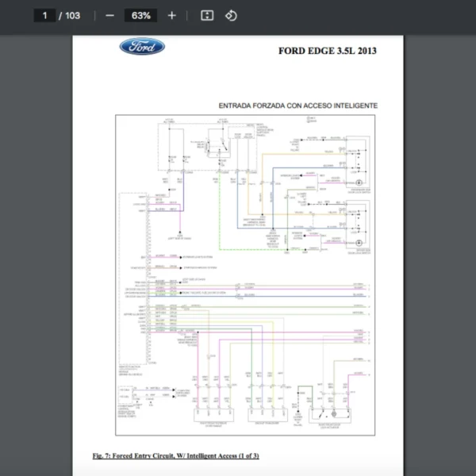Click the FORD EDGE 3.5L 2013 title
Image resolution: width=476 pixels, height=476 pixels.
tap(327, 51)
